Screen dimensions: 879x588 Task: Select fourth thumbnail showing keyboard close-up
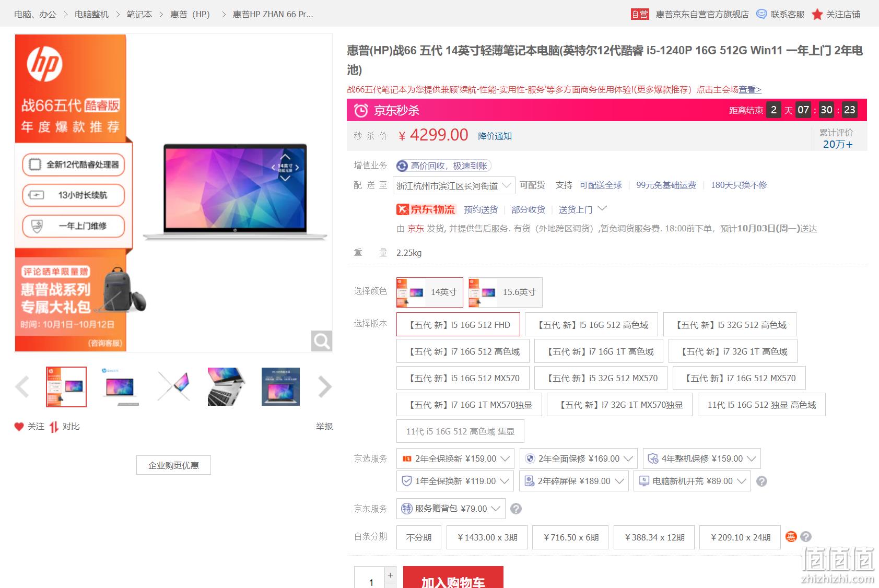227,387
